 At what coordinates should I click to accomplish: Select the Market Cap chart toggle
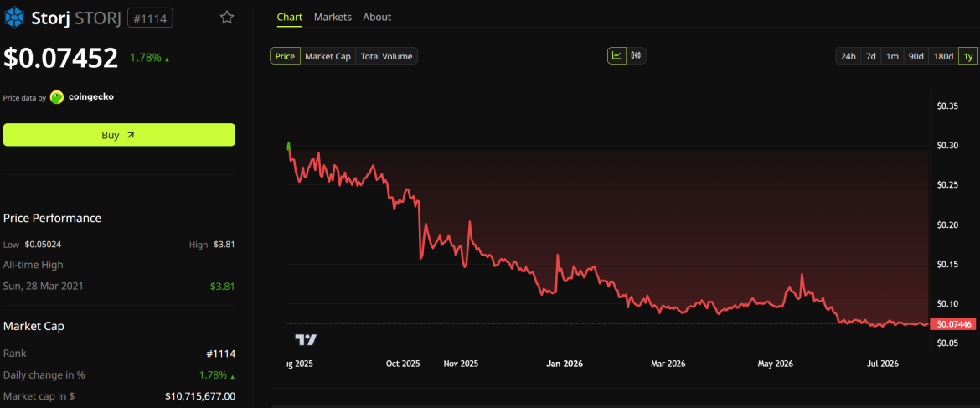point(328,56)
